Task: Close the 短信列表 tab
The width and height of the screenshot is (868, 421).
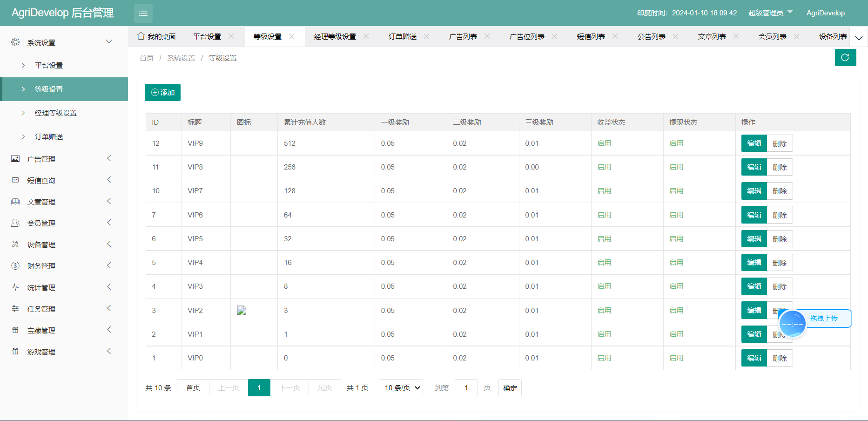Action: [x=615, y=36]
